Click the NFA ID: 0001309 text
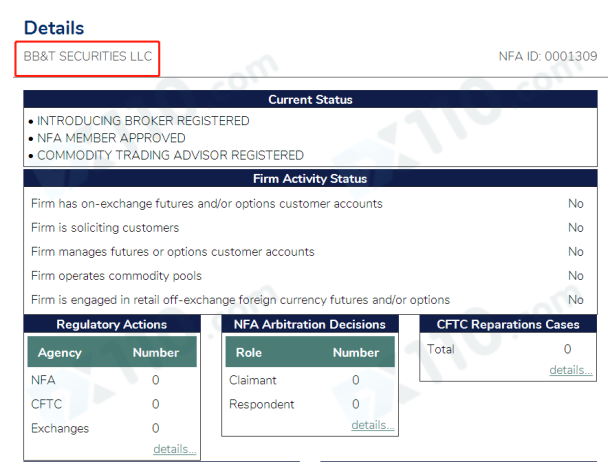This screenshot has height=462, width=610. point(548,56)
